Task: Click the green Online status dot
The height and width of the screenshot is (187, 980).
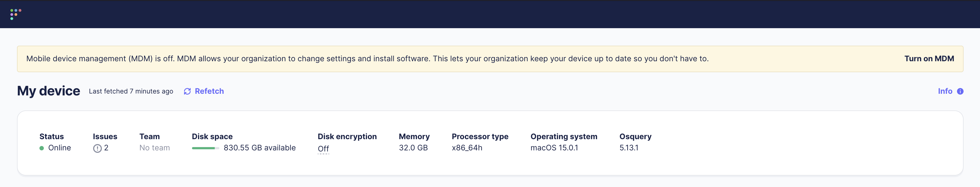Action: (x=42, y=148)
